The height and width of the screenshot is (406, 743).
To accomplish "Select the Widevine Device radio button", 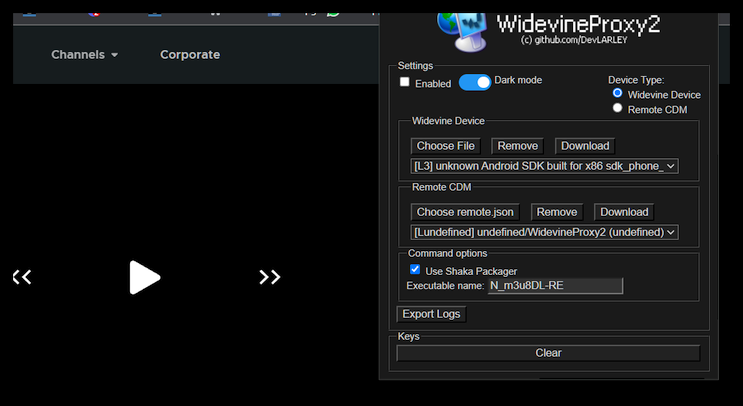I will tap(617, 93).
